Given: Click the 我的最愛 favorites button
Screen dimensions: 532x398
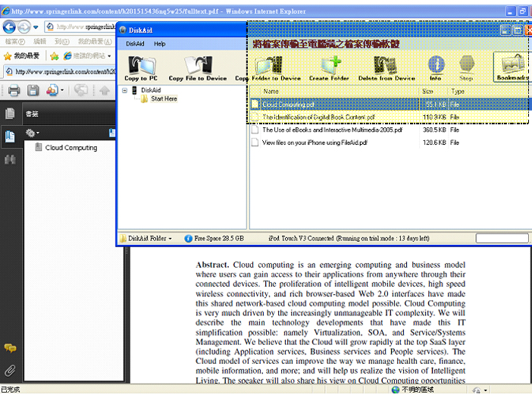Looking at the screenshot, I should 22,56.
